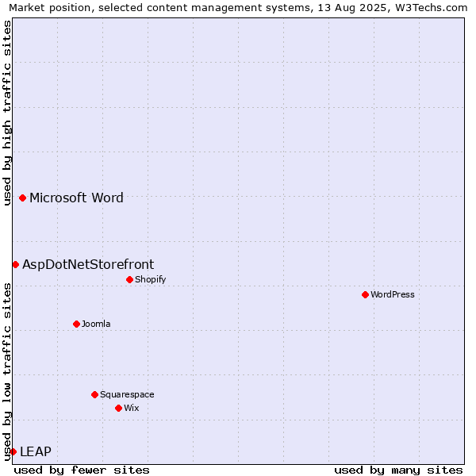
Task: Click 'used by many sites' axis caption
Action: [x=398, y=470]
